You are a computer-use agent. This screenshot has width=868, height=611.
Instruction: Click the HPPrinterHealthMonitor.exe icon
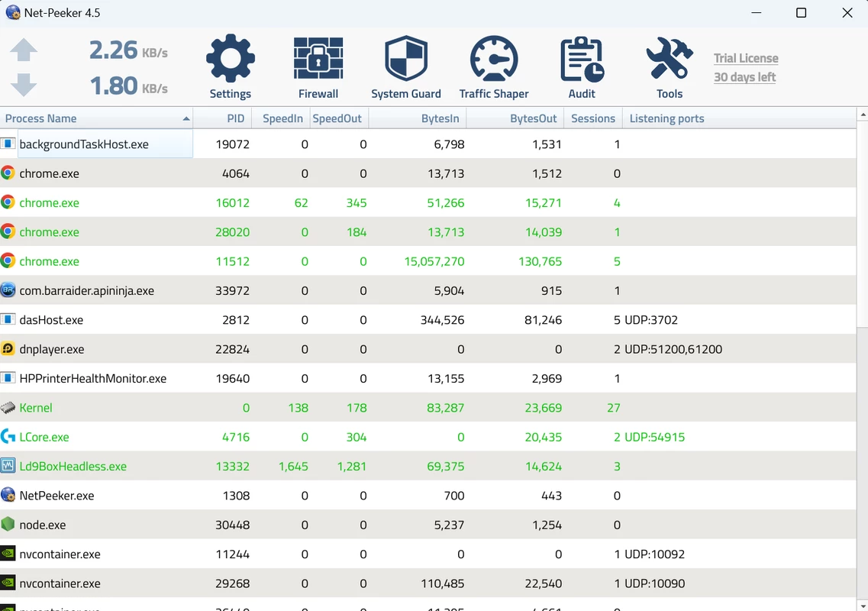(x=8, y=378)
